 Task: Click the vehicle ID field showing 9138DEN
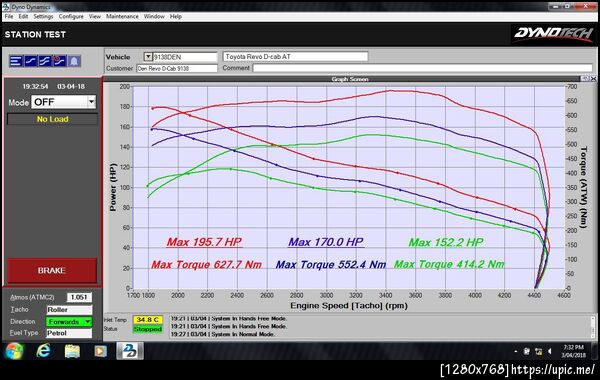pyautogui.click(x=185, y=57)
